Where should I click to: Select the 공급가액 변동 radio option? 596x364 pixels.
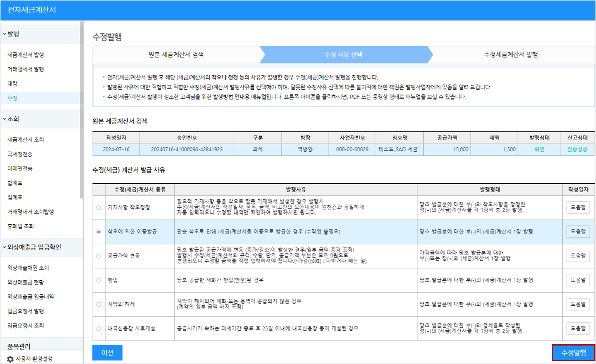click(x=99, y=256)
